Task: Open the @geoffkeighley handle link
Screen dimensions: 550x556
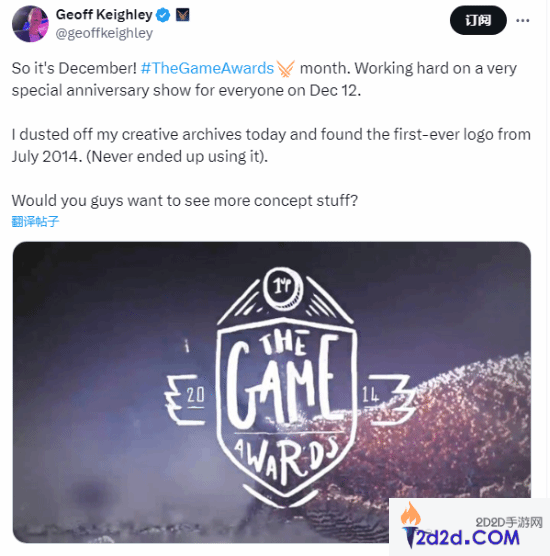Action: click(104, 33)
